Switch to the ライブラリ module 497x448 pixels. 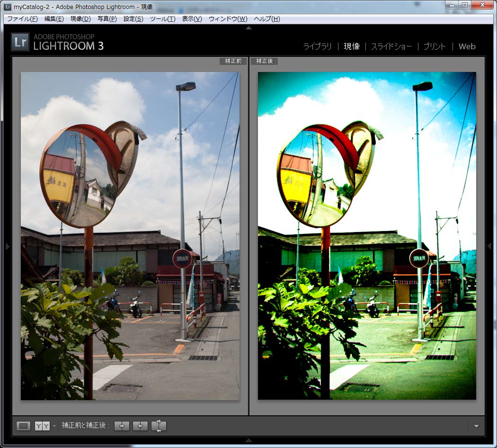click(317, 46)
